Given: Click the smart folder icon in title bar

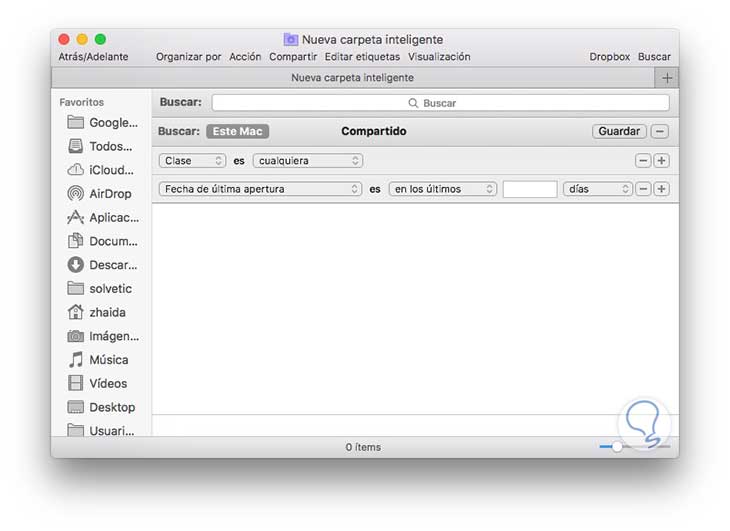Looking at the screenshot, I should click(291, 40).
